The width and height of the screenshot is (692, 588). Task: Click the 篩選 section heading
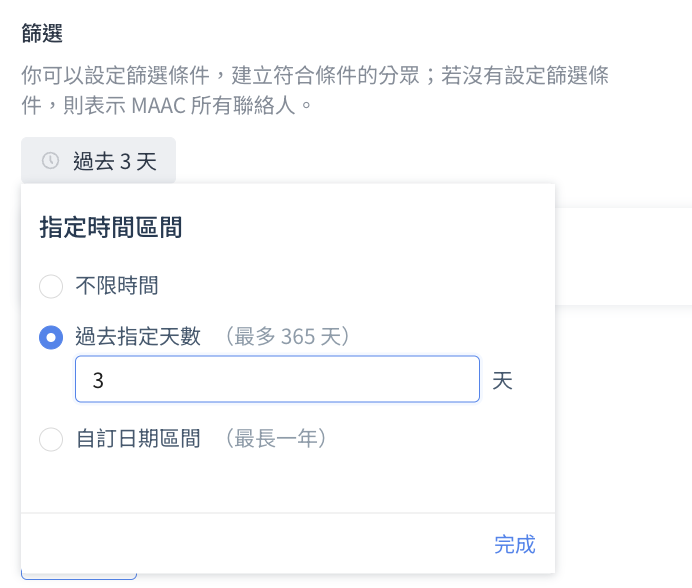point(42,34)
